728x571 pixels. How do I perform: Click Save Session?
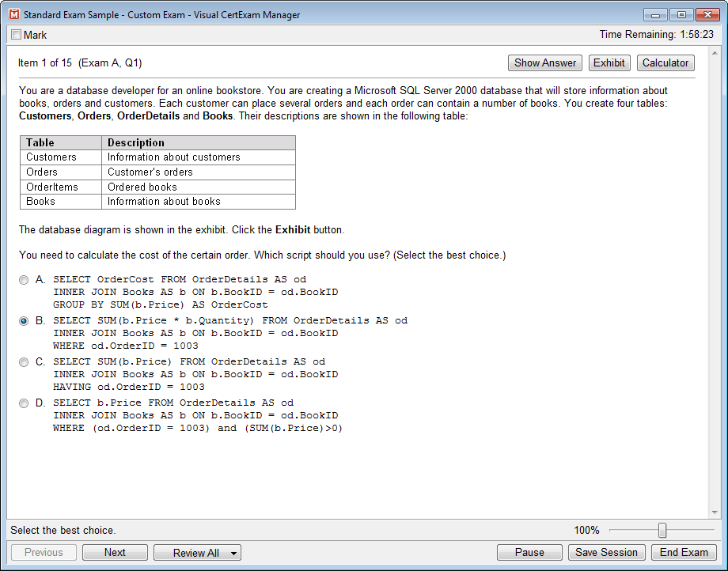pyautogui.click(x=606, y=553)
